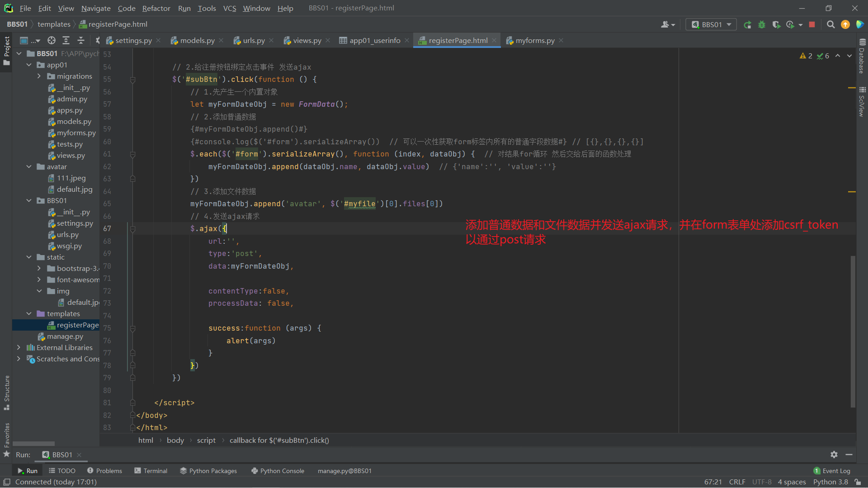Click Collapse All icon in Project panel

click(81, 41)
